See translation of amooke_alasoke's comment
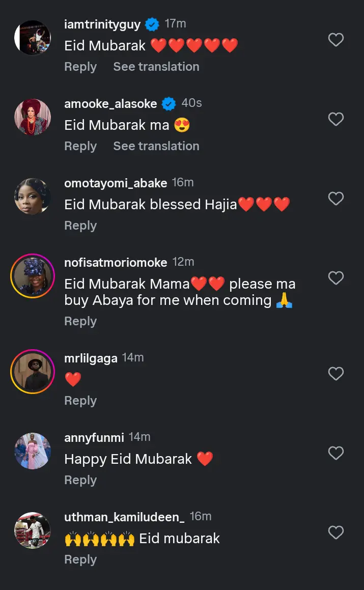This screenshot has width=364, height=590. pos(156,146)
